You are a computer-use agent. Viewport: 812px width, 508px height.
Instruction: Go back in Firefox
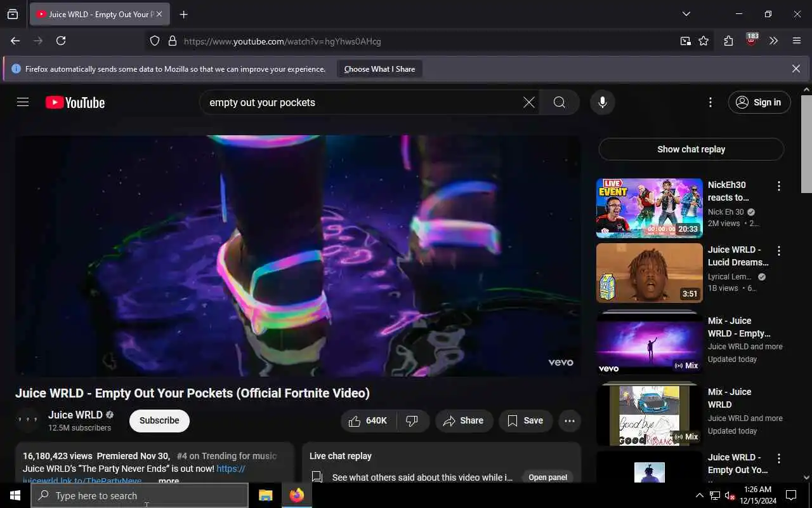point(15,41)
